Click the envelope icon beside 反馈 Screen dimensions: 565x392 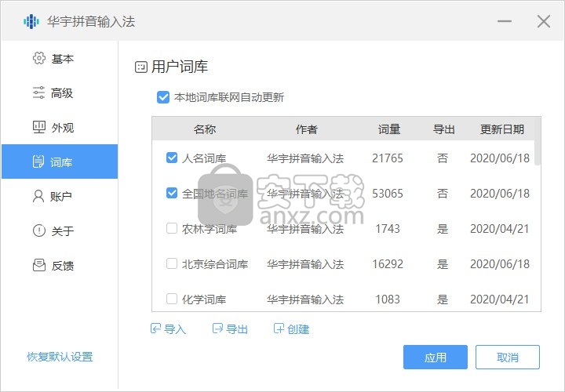38,265
